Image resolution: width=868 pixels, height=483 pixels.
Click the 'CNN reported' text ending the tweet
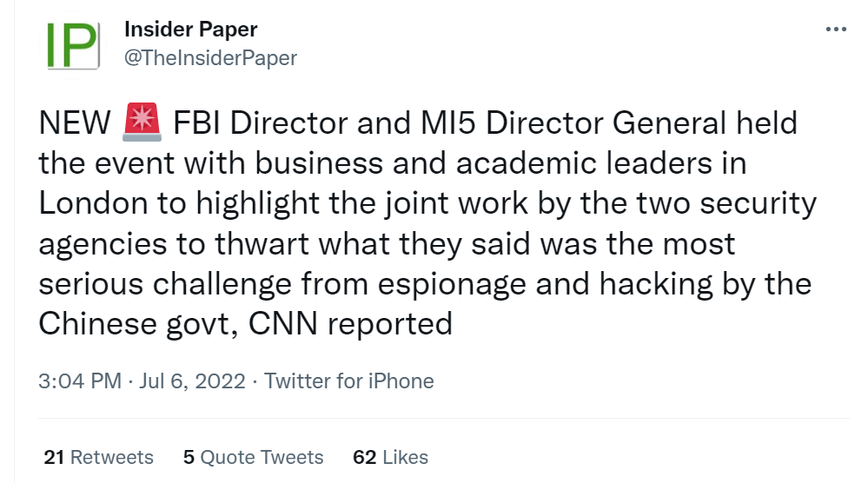[350, 324]
